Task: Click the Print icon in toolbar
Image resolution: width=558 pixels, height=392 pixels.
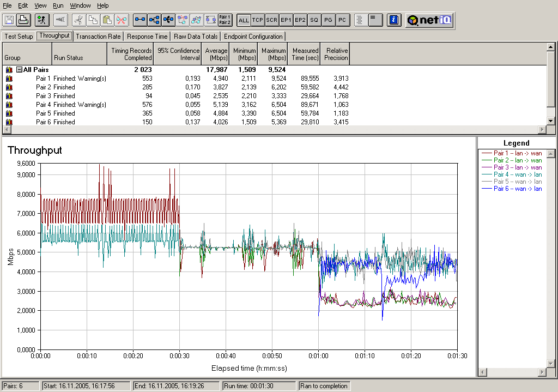Action: coord(23,20)
